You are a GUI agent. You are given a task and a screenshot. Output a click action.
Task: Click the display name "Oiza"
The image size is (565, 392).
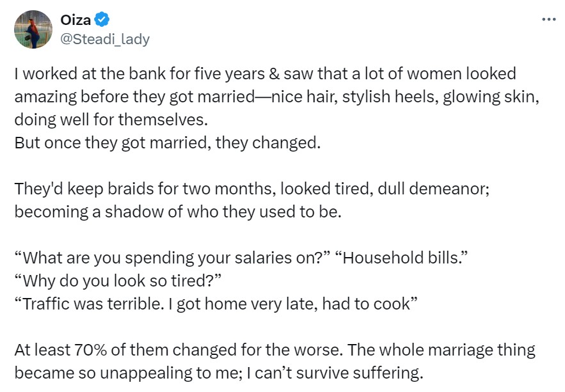76,20
